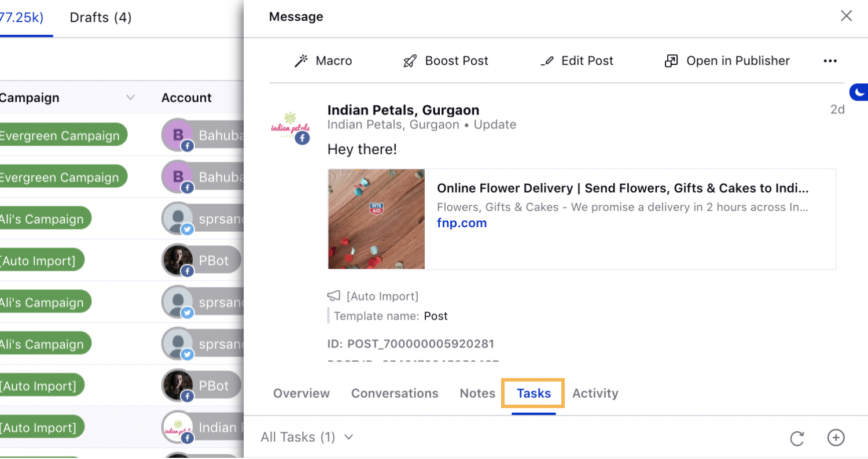Refresh the tasks list

(x=797, y=438)
